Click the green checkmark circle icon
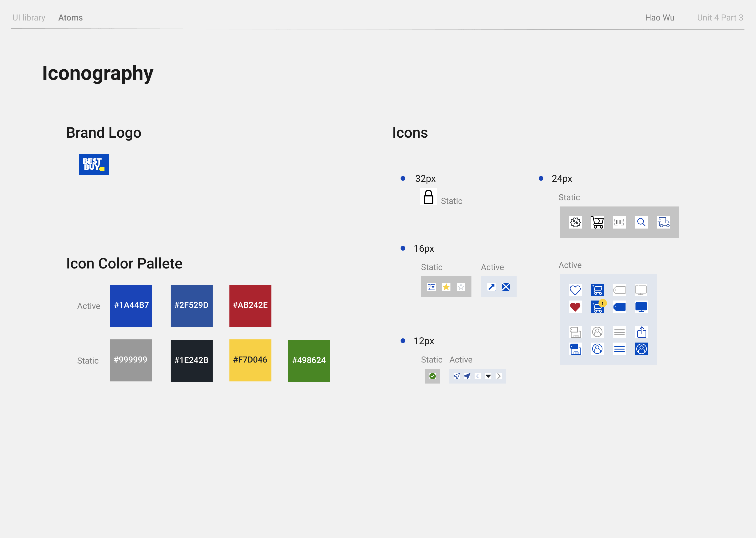 pyautogui.click(x=432, y=376)
